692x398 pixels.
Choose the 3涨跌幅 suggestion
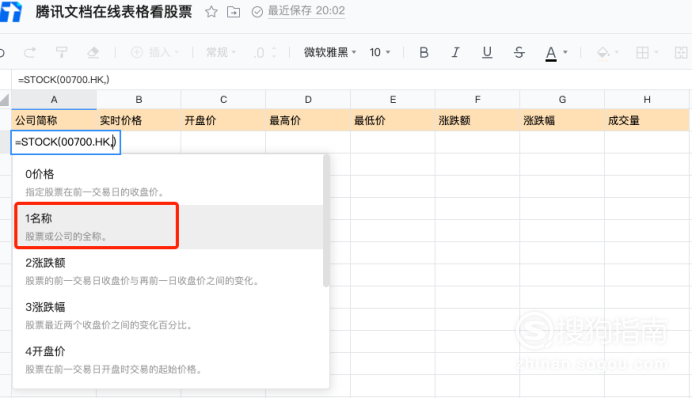coord(168,315)
